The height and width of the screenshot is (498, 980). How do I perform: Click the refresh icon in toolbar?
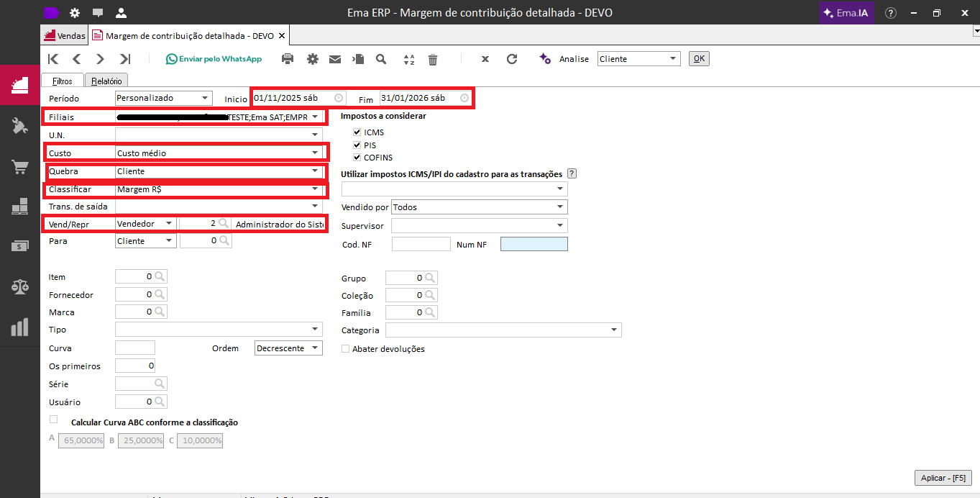coord(512,59)
